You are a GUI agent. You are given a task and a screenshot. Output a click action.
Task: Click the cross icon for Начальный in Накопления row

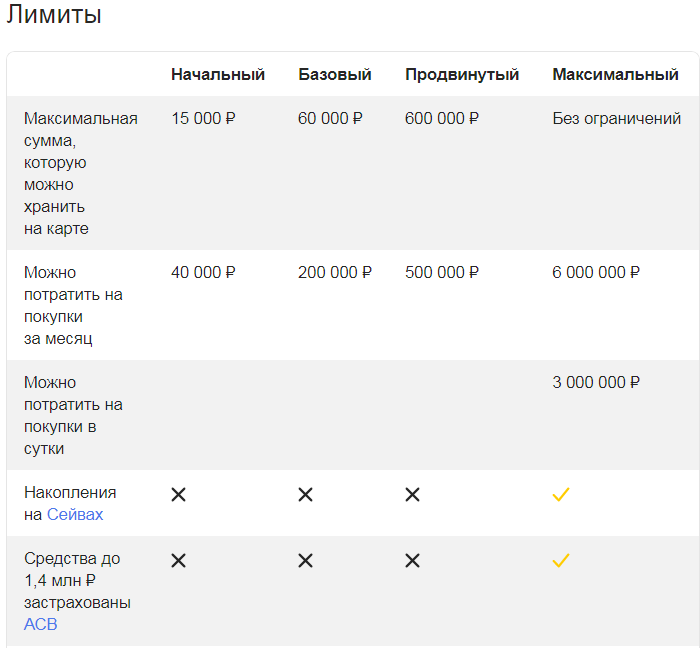point(178,494)
